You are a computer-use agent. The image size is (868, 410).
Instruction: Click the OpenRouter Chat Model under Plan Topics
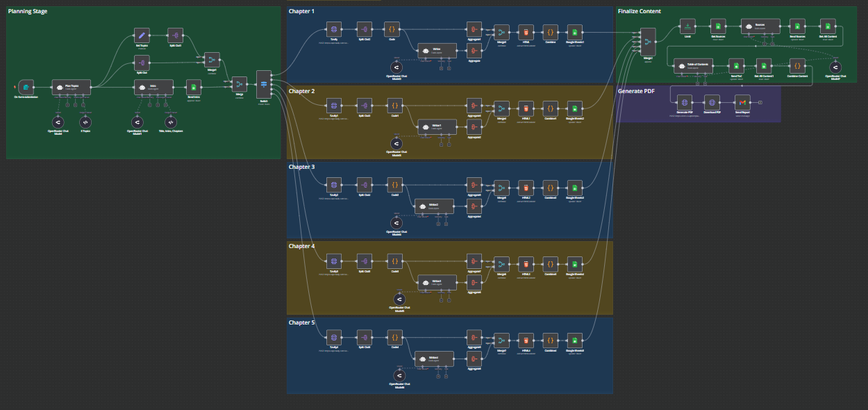point(58,122)
